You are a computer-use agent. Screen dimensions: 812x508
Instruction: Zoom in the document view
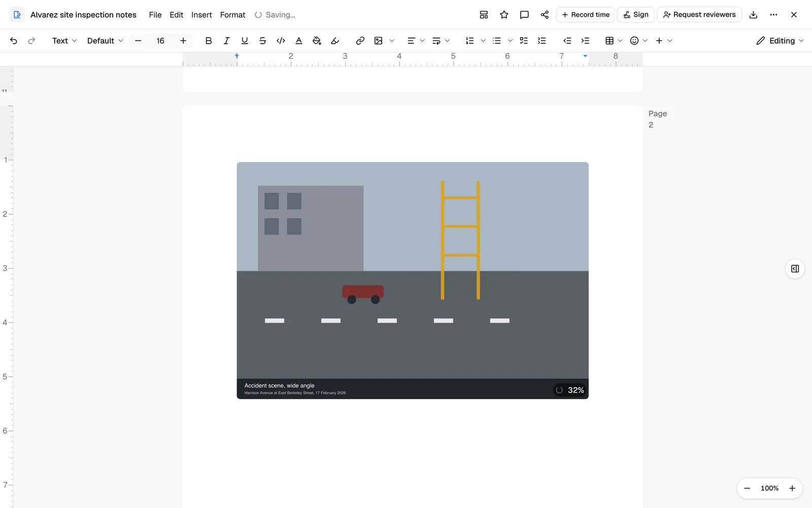pyautogui.click(x=792, y=488)
